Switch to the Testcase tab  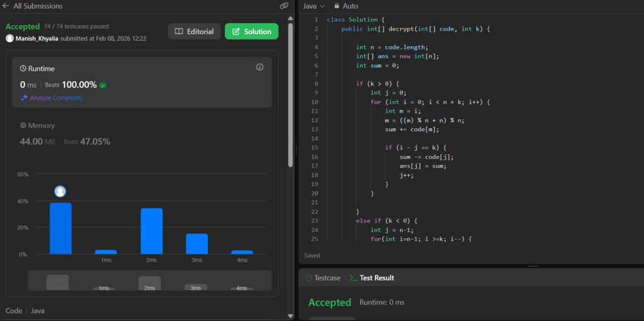tap(323, 278)
